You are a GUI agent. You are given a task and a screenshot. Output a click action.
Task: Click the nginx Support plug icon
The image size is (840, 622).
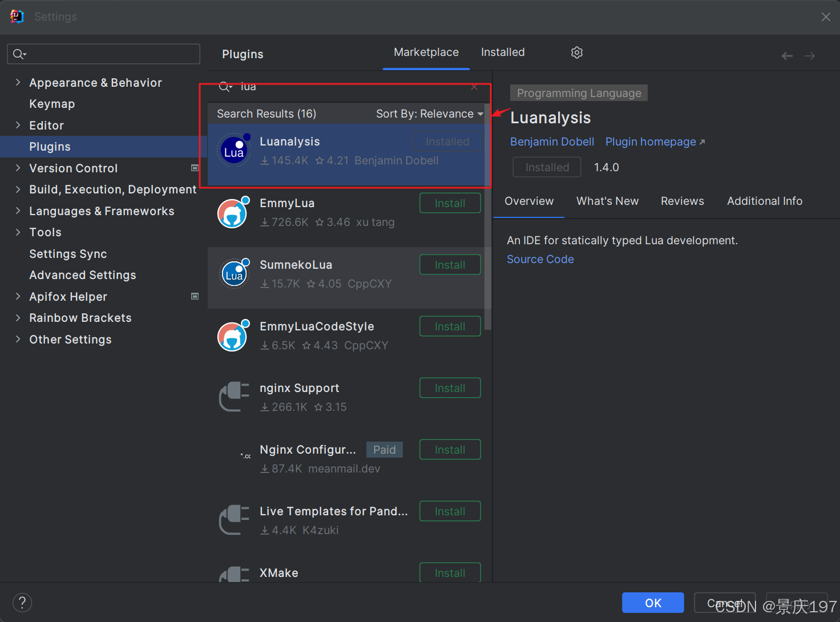[x=234, y=397]
